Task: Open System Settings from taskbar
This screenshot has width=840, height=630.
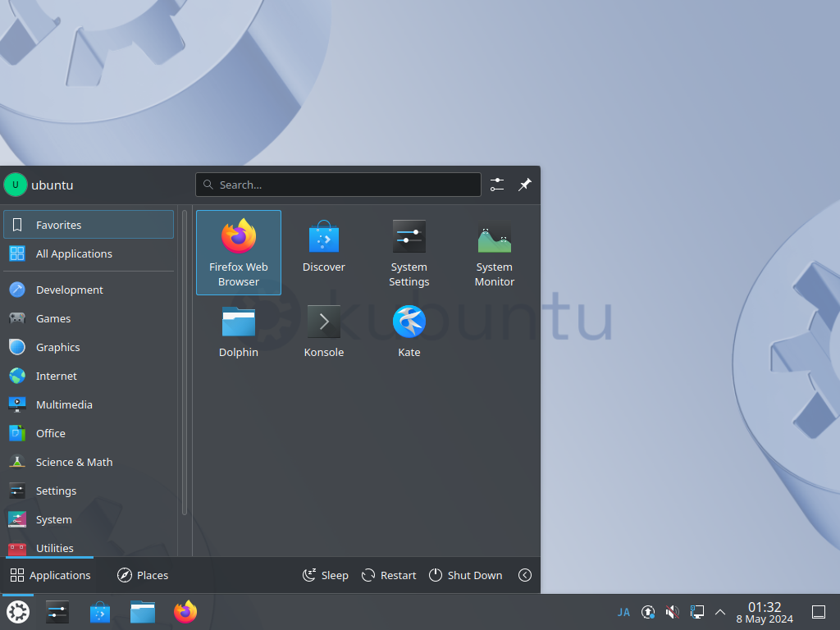Action: [x=57, y=612]
